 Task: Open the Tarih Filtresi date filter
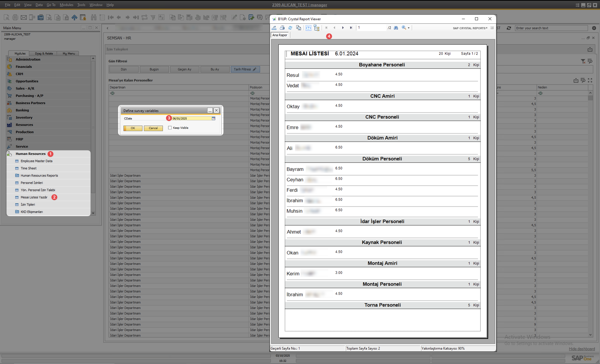(245, 69)
